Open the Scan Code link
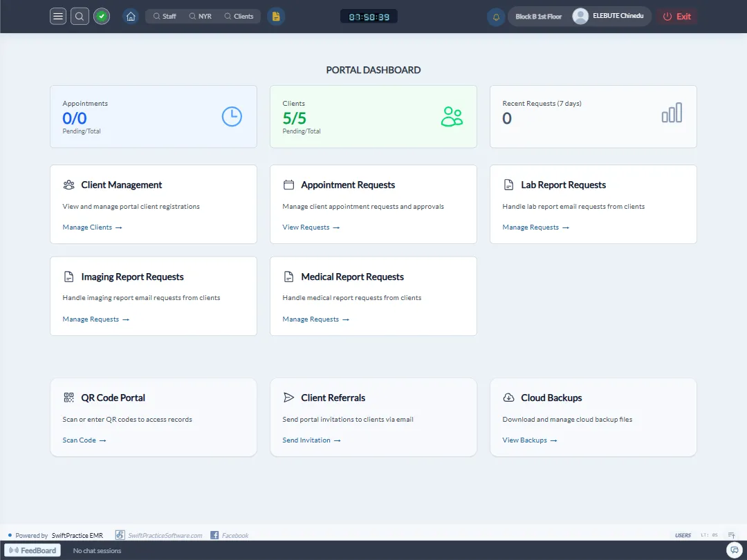 [x=84, y=440]
